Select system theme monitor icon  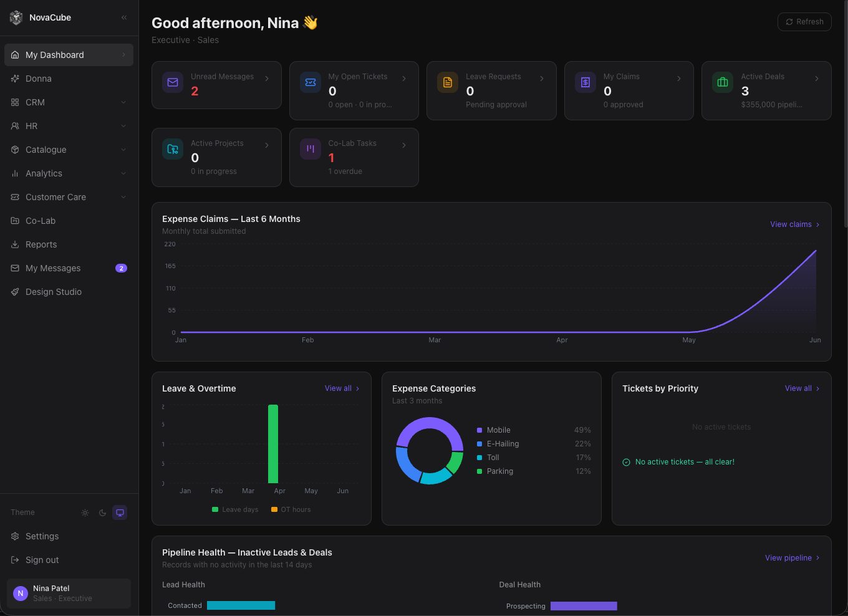(x=120, y=513)
